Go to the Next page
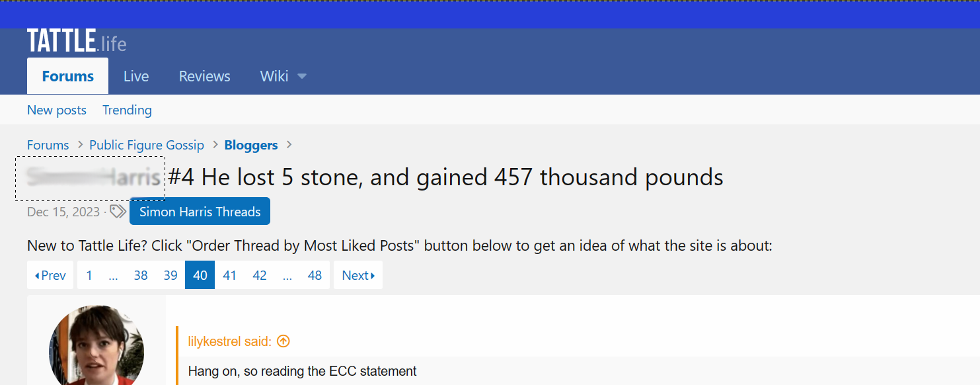The height and width of the screenshot is (385, 980). 358,275
